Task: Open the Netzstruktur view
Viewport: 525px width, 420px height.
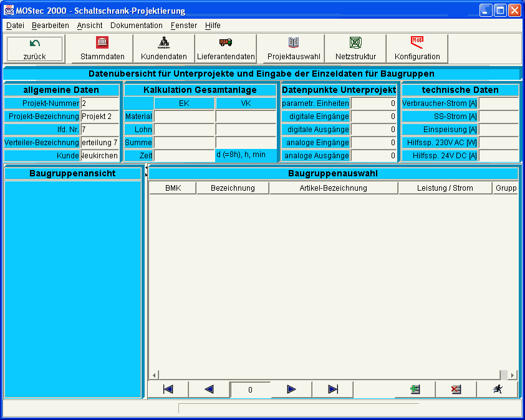Action: tap(355, 49)
